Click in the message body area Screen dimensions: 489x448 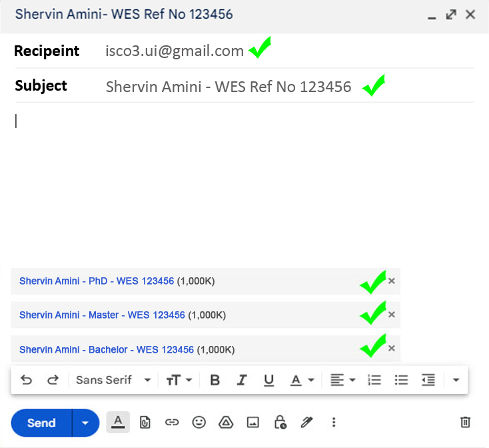244,184
